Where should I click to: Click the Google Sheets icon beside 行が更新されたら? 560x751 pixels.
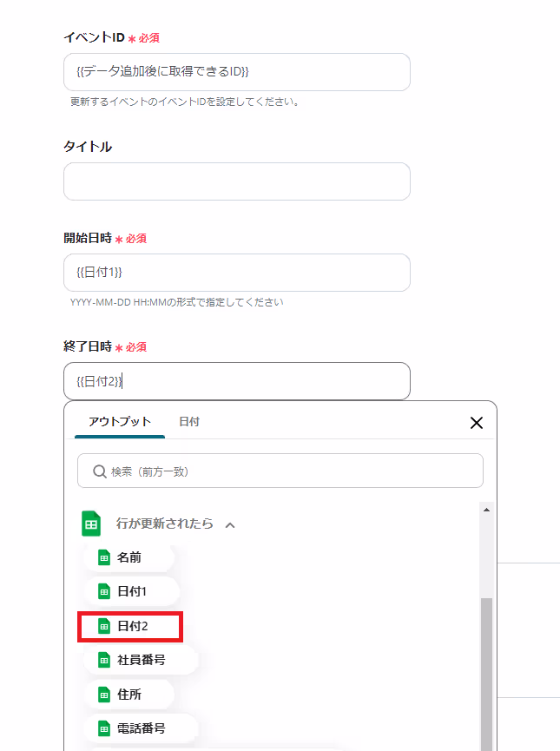click(91, 524)
